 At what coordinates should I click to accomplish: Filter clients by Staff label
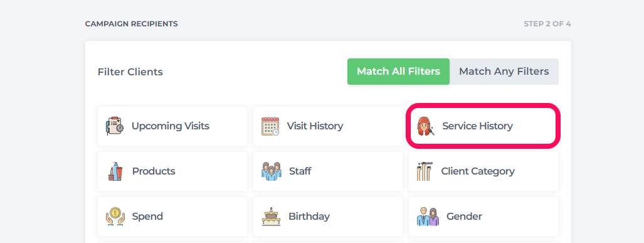click(x=300, y=171)
